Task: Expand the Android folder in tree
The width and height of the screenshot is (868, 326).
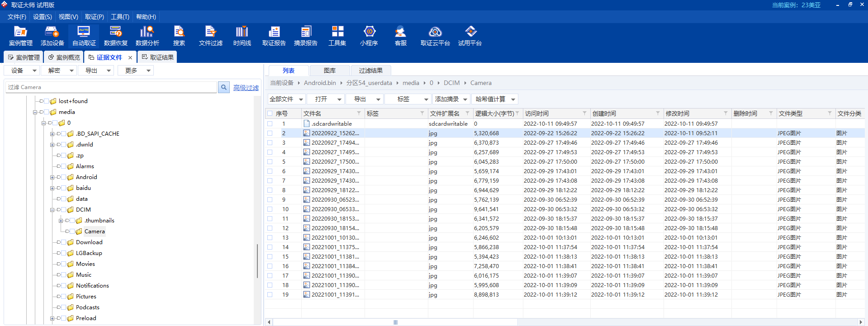Action: pyautogui.click(x=52, y=177)
